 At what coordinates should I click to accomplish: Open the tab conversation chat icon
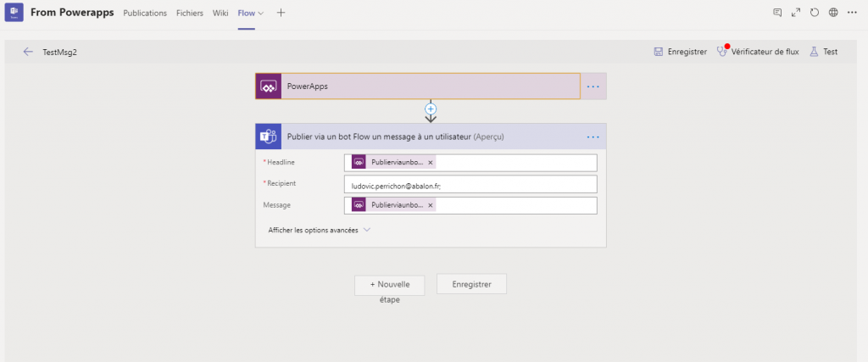point(777,13)
